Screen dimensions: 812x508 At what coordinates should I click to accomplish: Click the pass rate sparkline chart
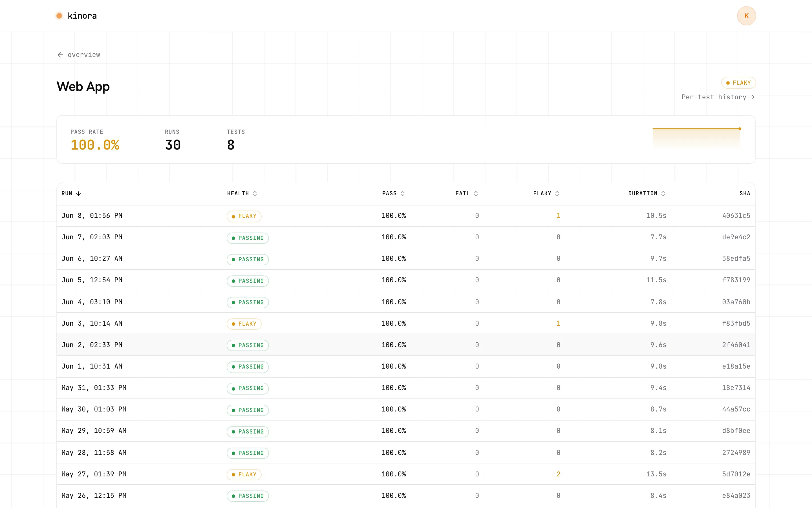pyautogui.click(x=697, y=138)
